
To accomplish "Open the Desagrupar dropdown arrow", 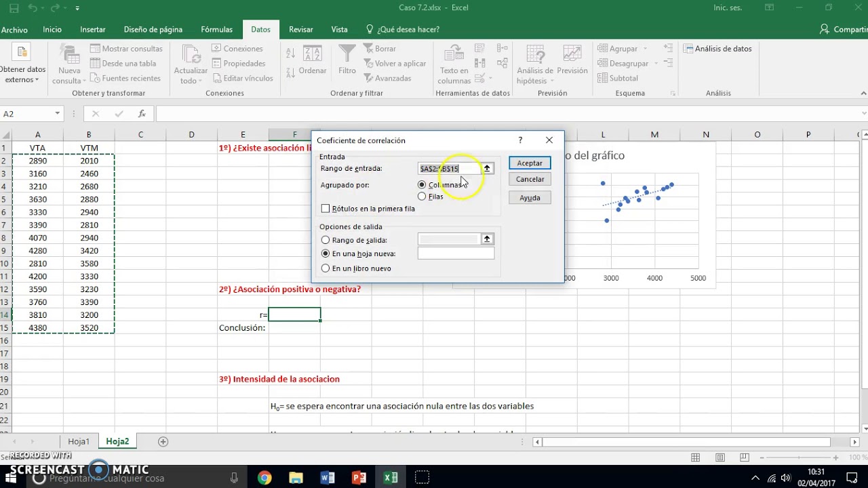I will [655, 64].
